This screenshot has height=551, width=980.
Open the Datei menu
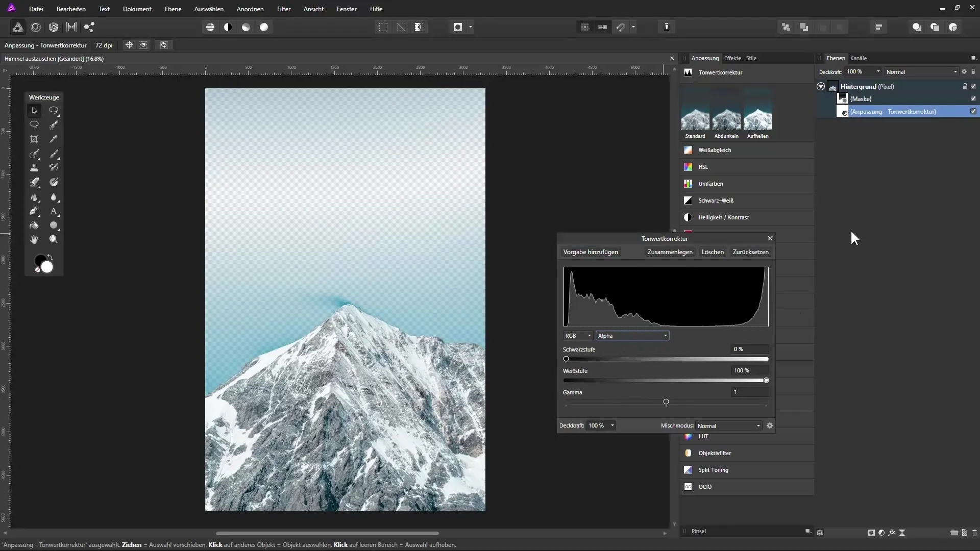[x=36, y=9]
